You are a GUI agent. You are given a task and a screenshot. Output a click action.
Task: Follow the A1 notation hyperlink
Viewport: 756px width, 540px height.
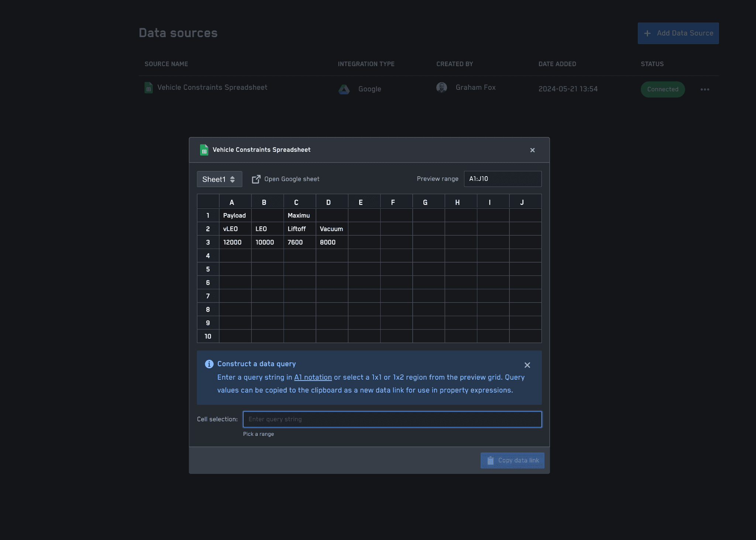[x=313, y=377]
